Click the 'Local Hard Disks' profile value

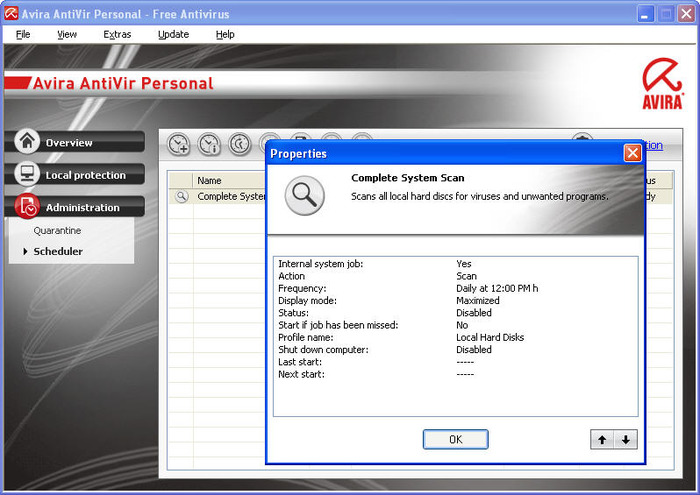point(490,337)
